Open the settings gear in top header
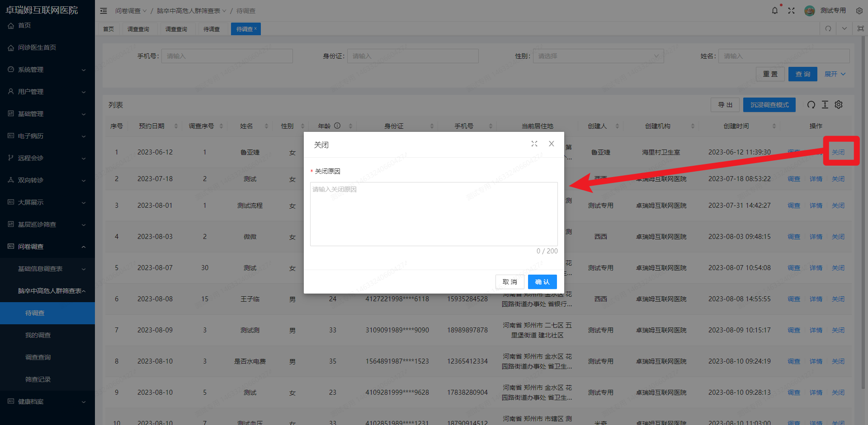This screenshot has height=425, width=868. (x=859, y=10)
